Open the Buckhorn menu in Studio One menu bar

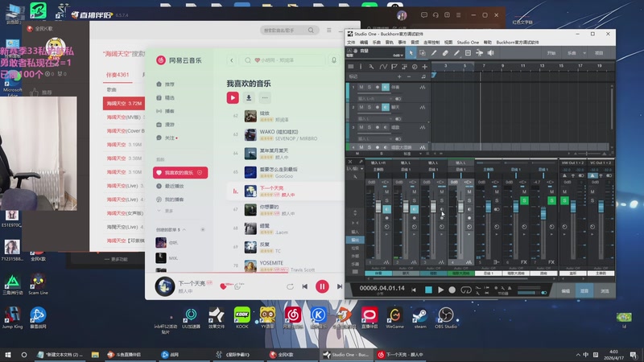tap(517, 43)
